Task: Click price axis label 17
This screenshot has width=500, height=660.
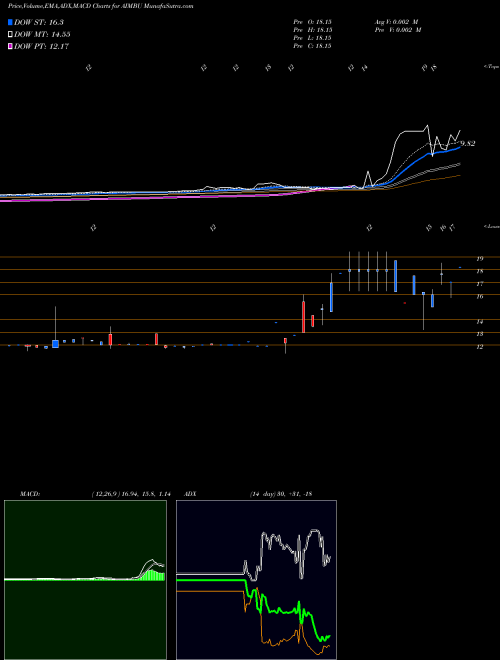Action: pos(479,284)
